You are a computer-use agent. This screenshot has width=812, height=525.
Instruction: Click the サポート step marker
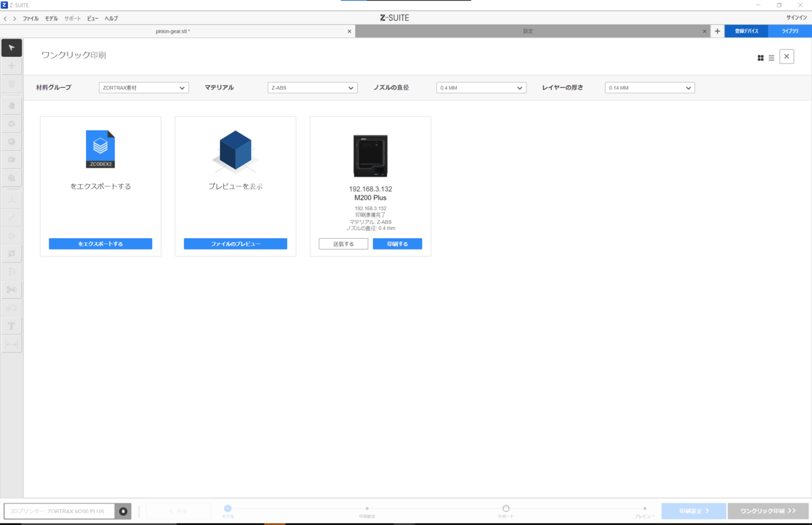505,508
